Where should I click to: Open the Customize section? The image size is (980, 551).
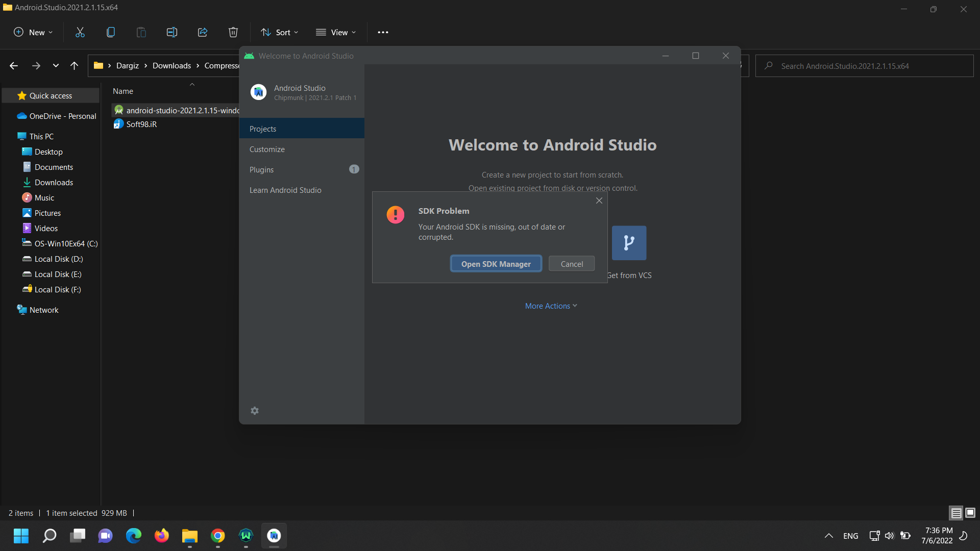tap(266, 148)
